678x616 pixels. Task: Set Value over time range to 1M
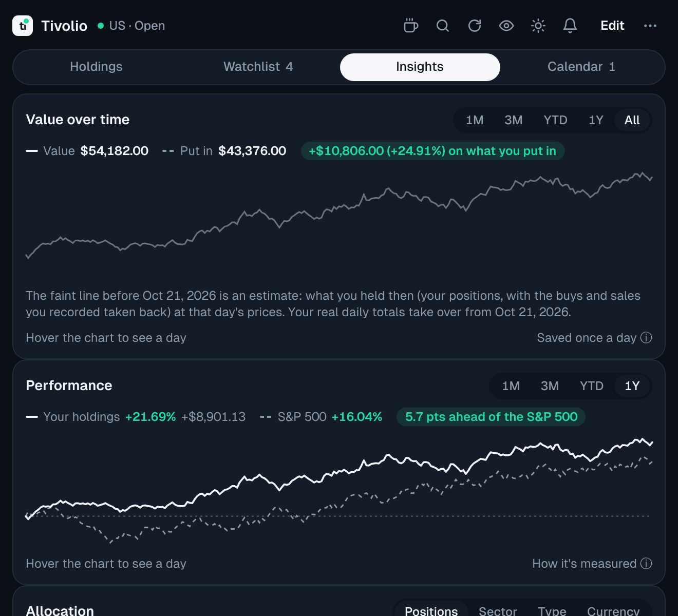tap(475, 120)
